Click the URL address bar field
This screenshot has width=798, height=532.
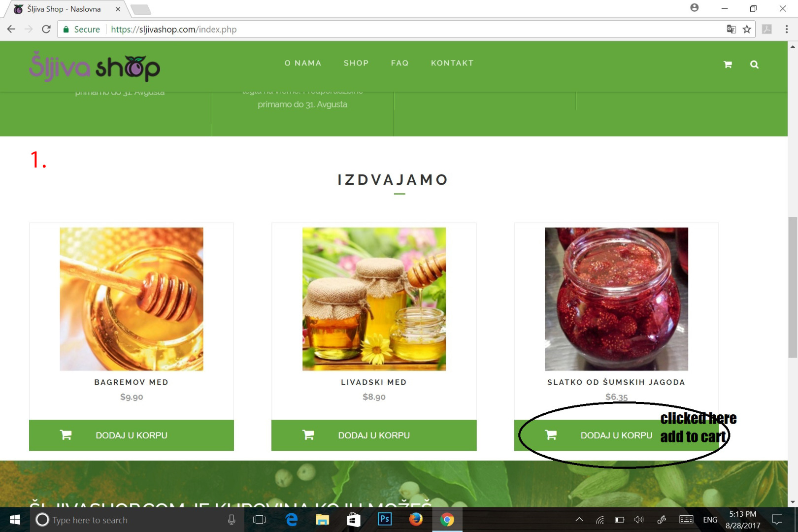point(414,29)
